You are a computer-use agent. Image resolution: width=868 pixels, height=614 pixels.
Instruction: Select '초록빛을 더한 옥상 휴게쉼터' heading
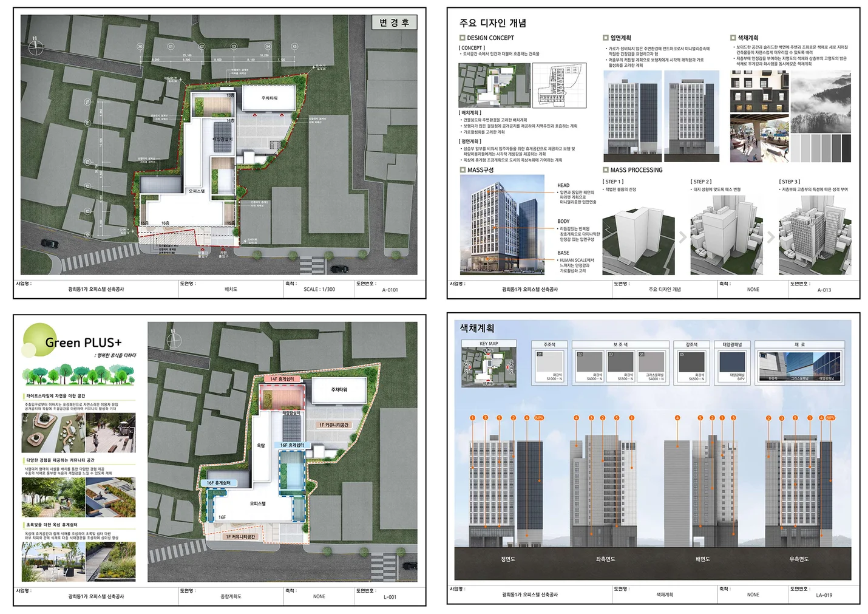pyautogui.click(x=52, y=525)
